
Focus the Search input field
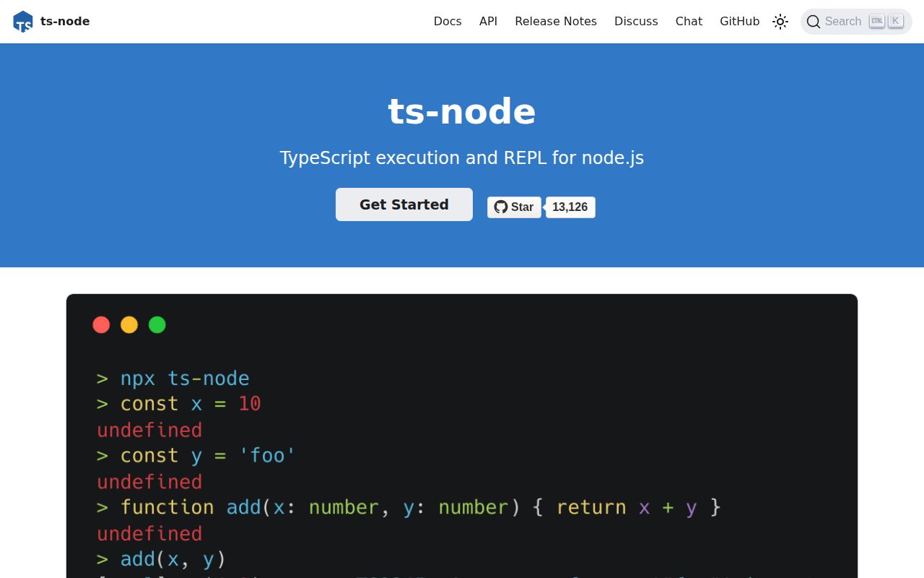[x=856, y=22]
